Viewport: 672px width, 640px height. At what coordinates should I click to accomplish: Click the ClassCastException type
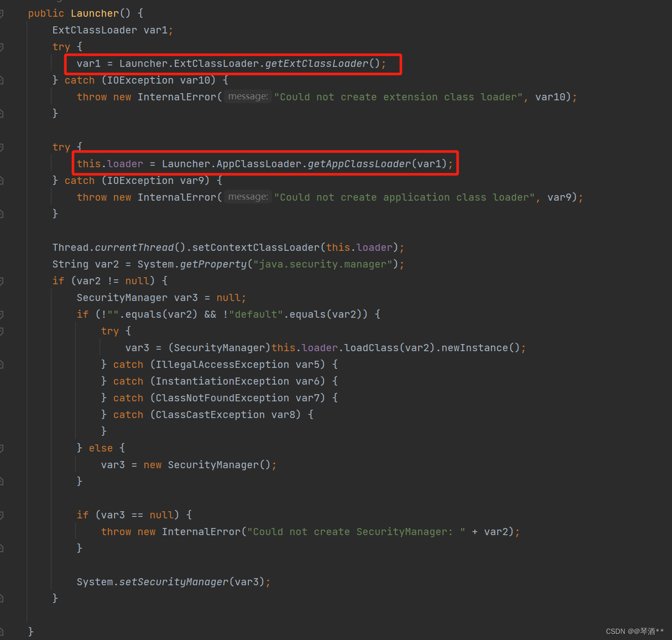pos(210,415)
